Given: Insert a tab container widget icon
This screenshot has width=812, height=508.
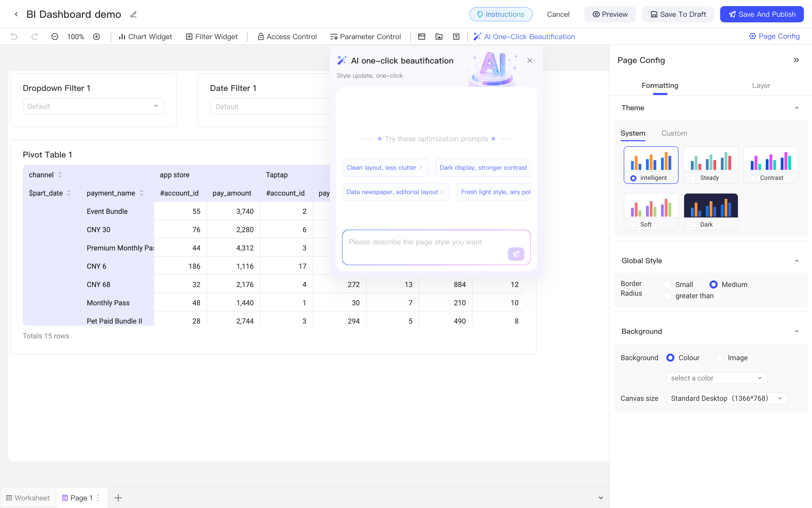Looking at the screenshot, I should [421, 36].
